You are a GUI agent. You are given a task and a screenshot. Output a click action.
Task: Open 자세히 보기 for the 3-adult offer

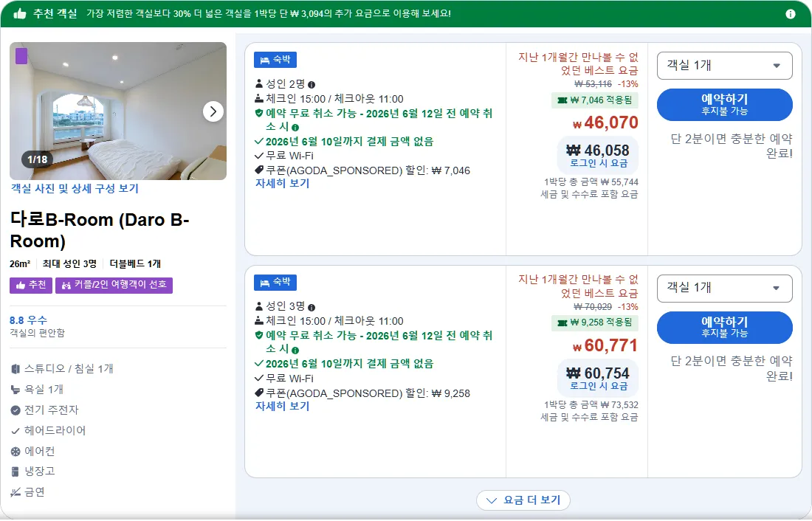click(x=282, y=406)
